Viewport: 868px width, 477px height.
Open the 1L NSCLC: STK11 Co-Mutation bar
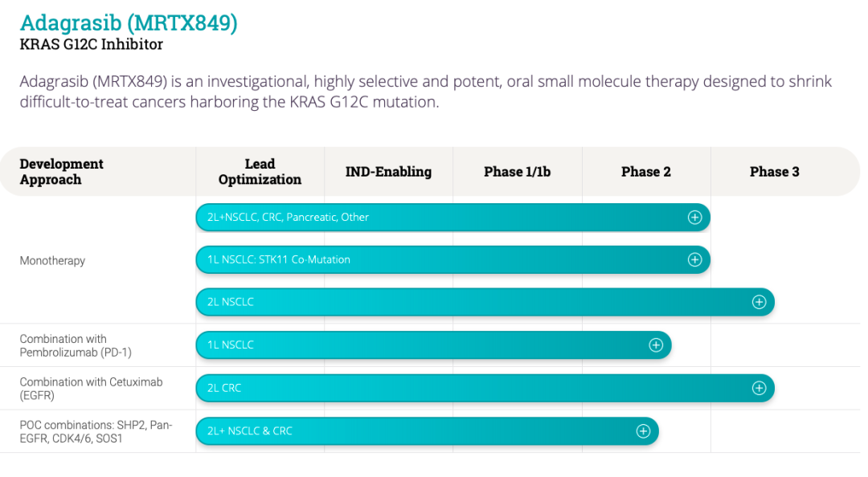[452, 259]
